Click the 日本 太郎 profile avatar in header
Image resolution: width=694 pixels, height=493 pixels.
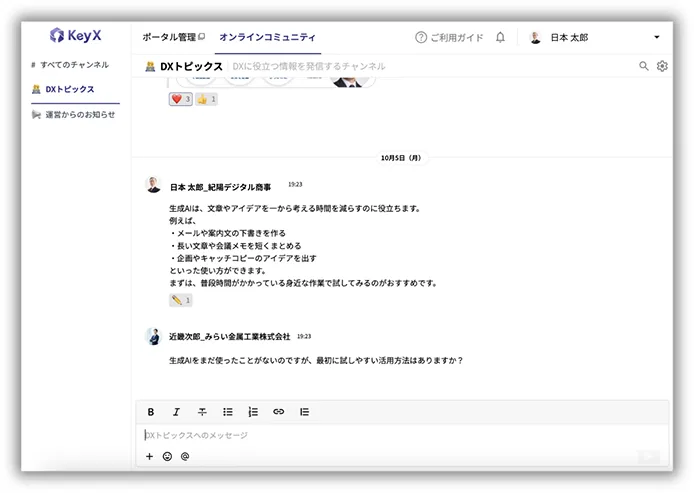pos(535,38)
